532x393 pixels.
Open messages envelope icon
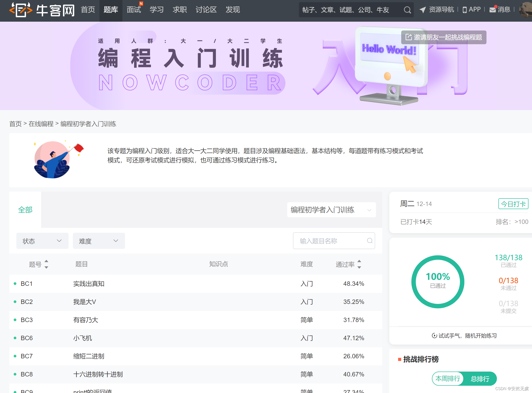click(492, 10)
